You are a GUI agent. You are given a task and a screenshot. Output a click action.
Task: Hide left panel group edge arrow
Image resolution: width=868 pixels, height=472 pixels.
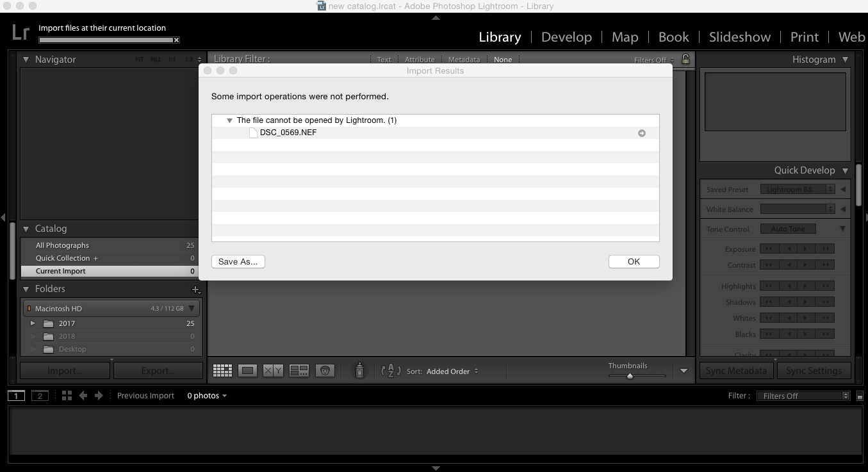point(3,218)
